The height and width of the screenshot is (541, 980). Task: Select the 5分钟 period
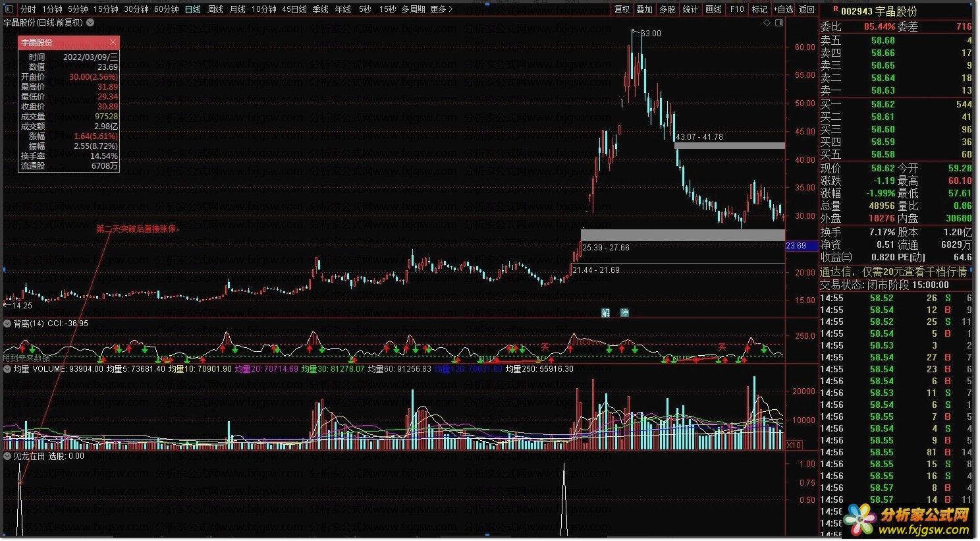pyautogui.click(x=78, y=9)
